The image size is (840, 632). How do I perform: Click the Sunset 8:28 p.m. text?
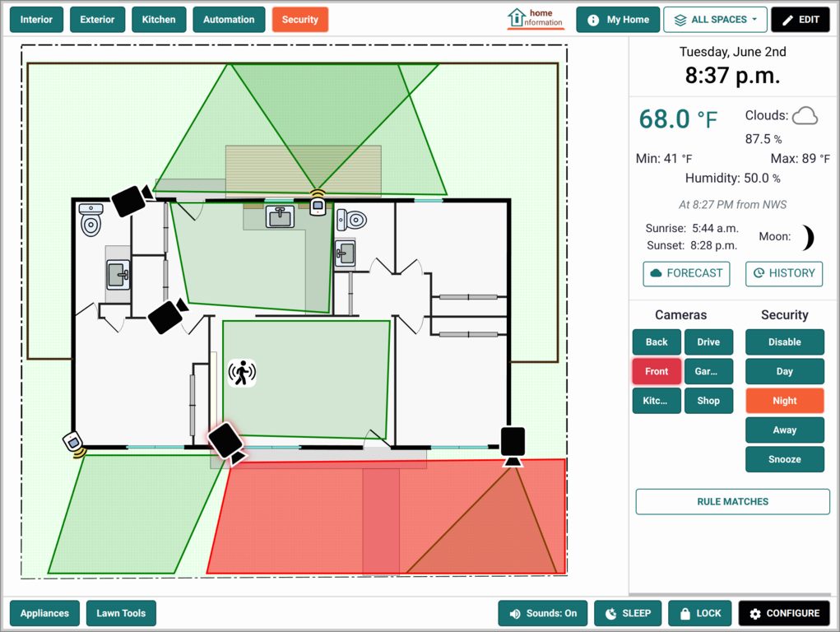click(692, 245)
